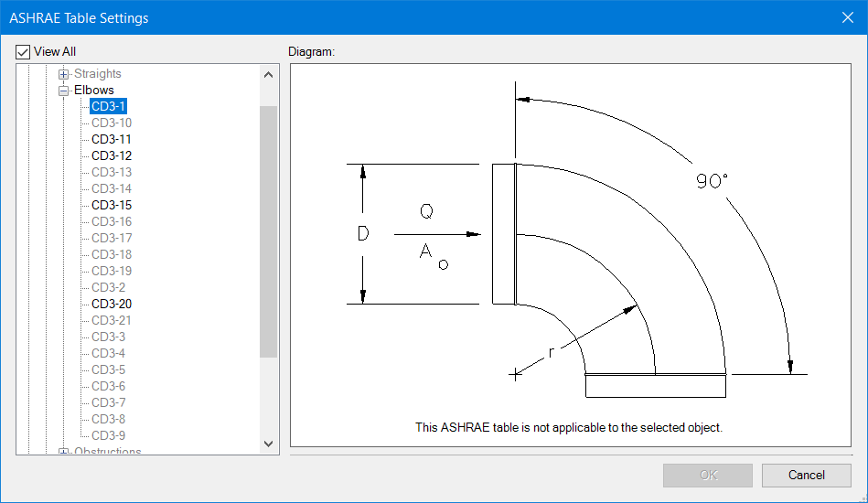The width and height of the screenshot is (868, 503).
Task: Click the not applicable message text
Action: click(x=569, y=428)
